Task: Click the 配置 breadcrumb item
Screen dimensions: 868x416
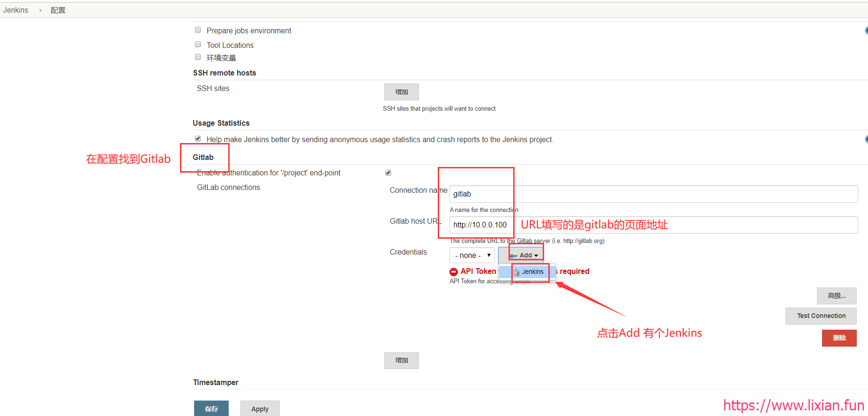Action: coord(58,10)
